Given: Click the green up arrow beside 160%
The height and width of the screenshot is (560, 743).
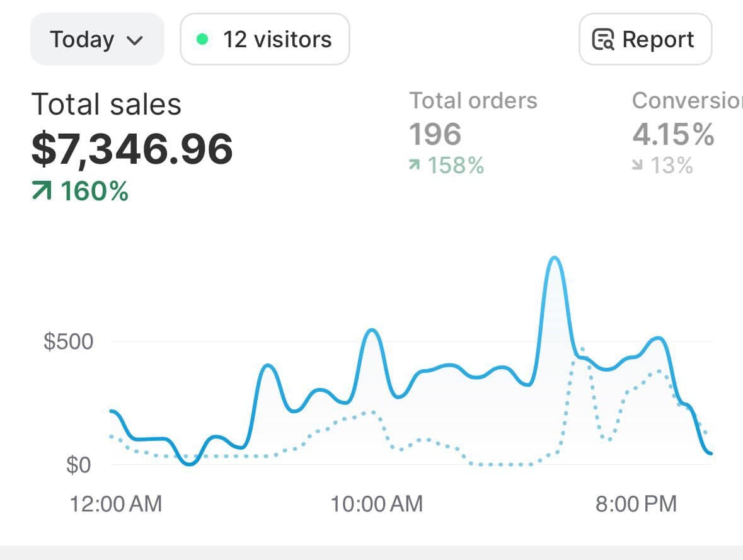Looking at the screenshot, I should (x=42, y=190).
